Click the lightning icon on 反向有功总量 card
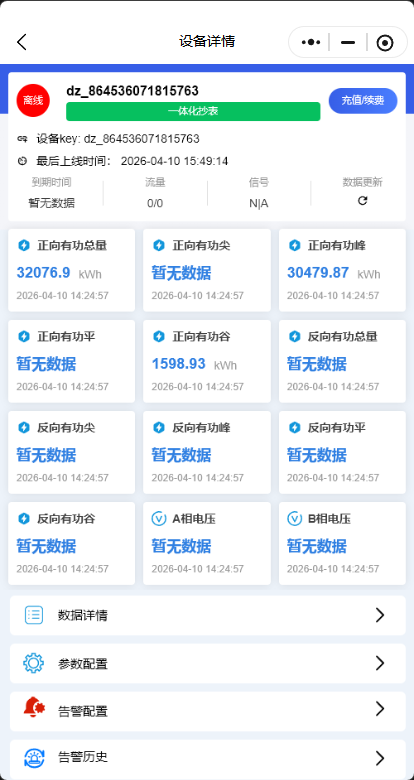Screen dimensions: 414x780 (294, 336)
